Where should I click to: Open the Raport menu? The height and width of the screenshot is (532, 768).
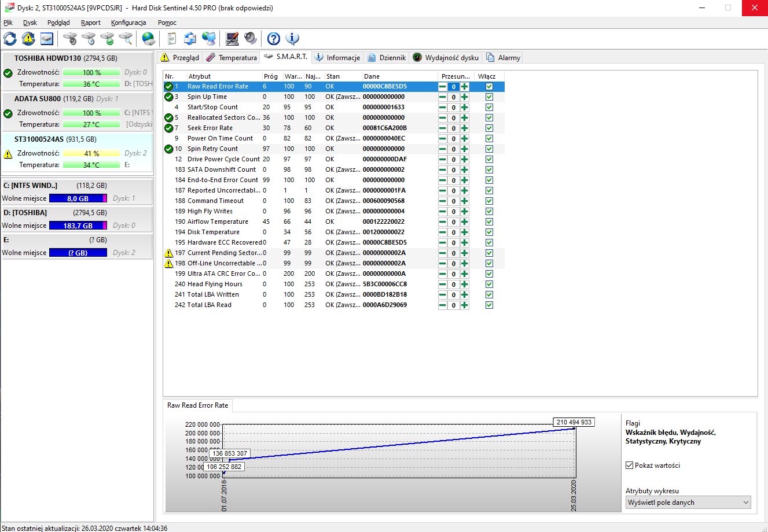point(91,23)
